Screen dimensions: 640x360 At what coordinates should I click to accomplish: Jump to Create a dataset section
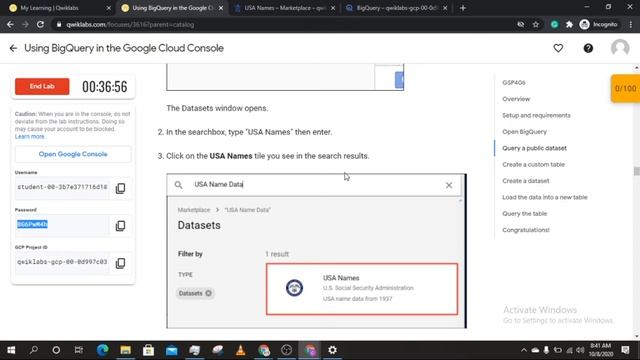click(526, 180)
